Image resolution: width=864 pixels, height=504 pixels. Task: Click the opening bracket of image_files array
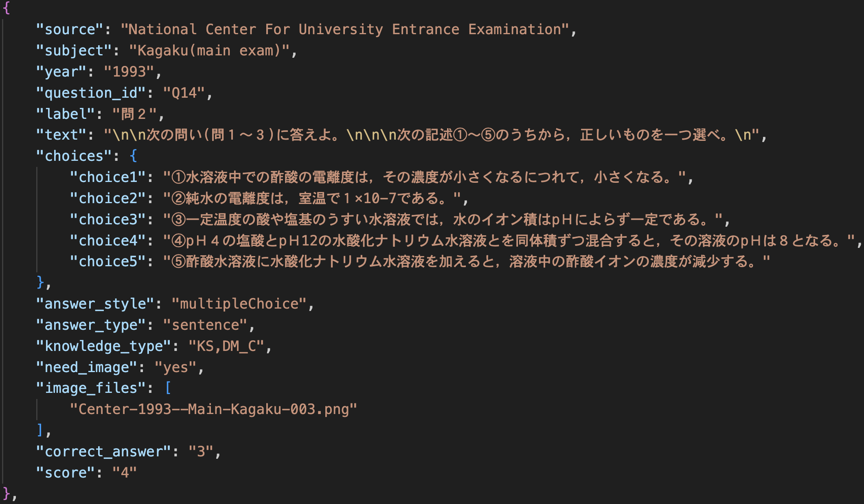[168, 388]
